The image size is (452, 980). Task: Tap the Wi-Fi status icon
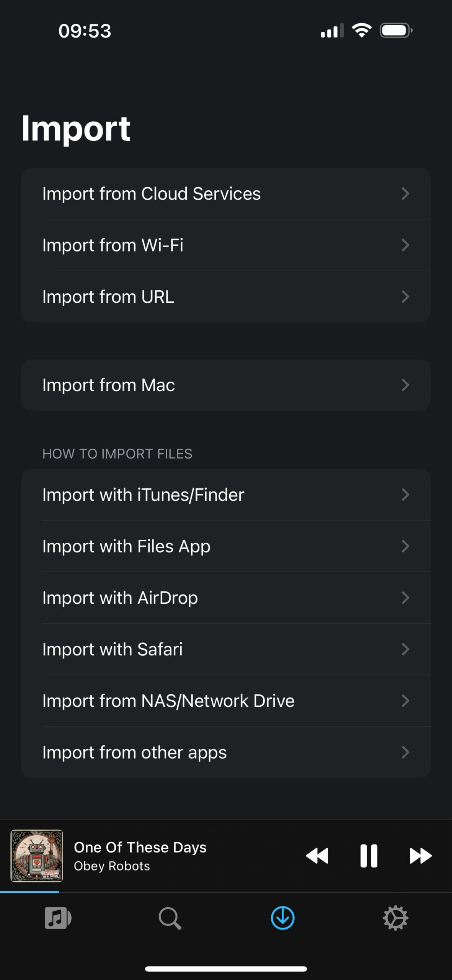[x=362, y=30]
